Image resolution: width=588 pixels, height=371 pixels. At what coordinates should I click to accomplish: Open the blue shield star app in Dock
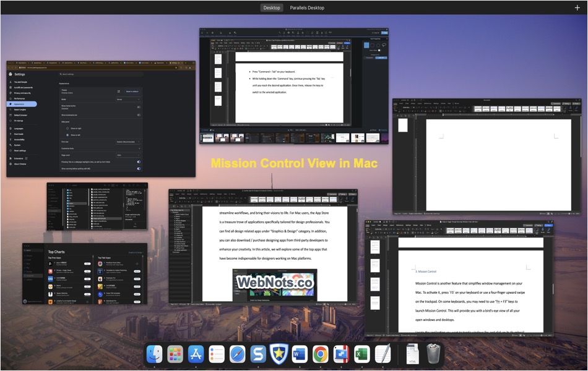pyautogui.click(x=279, y=354)
